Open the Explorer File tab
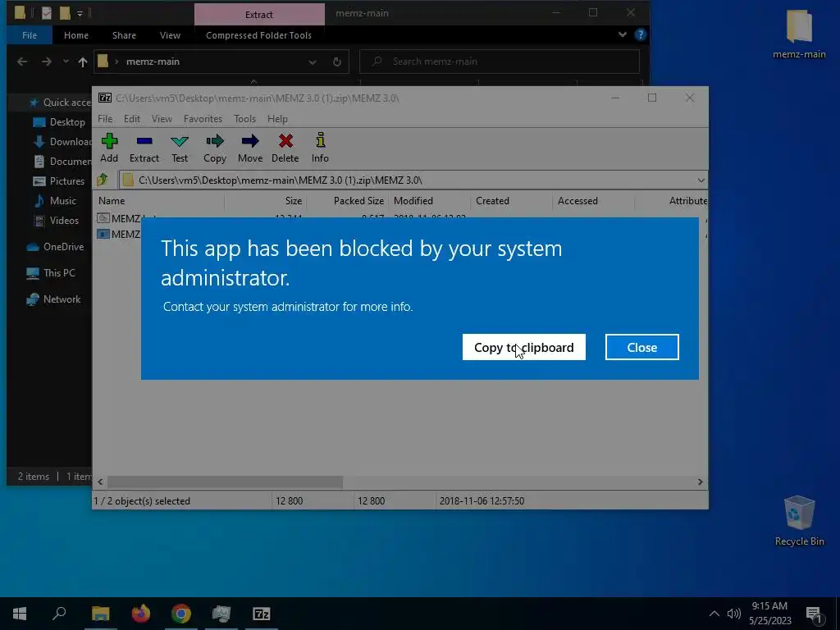Image resolution: width=840 pixels, height=630 pixels. click(x=30, y=35)
